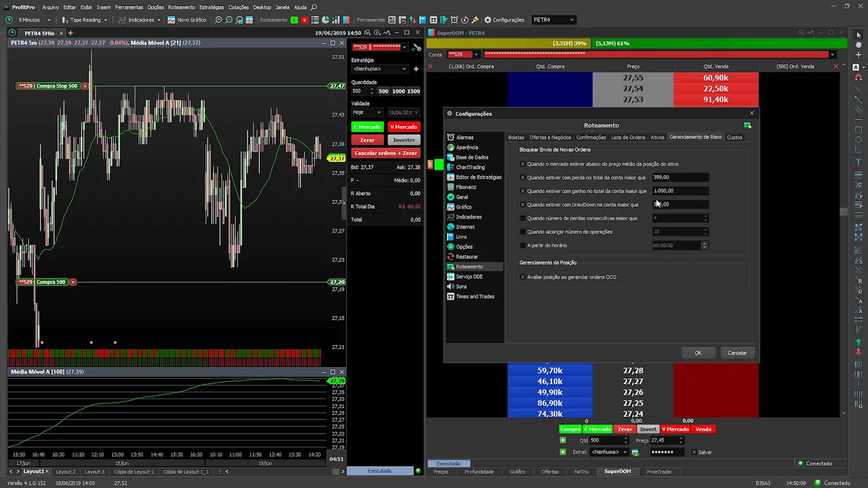The height and width of the screenshot is (488, 868).
Task: Switch to Custos tab
Action: point(734,138)
